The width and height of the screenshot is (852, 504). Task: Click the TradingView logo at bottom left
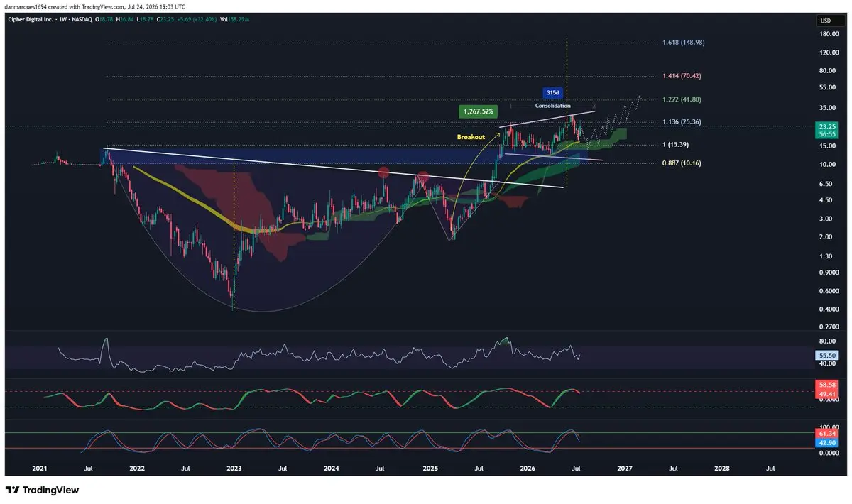(x=42, y=490)
